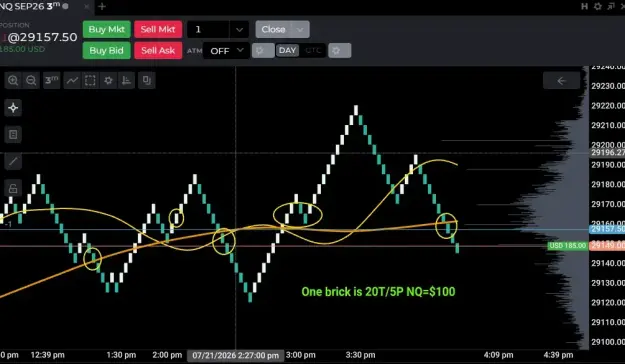Click the 29230.00 price scale label
Viewport: 625px width, 364px height.
608,86
